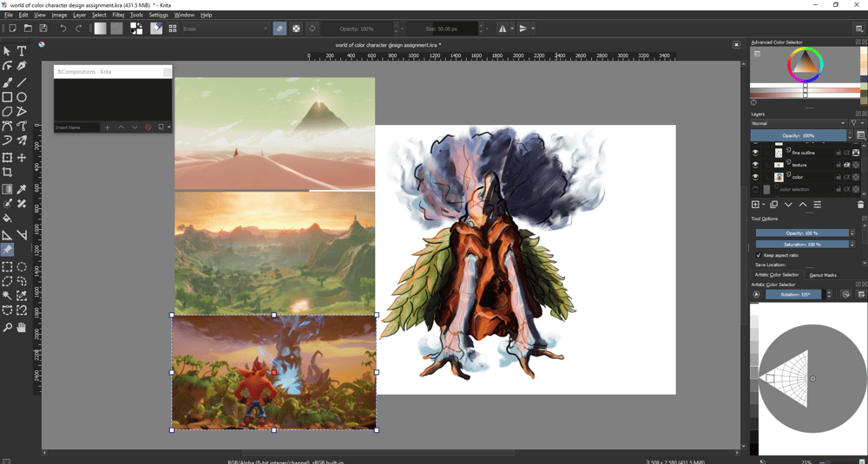
Task: Delete the selected layer with trash icon
Action: (860, 205)
